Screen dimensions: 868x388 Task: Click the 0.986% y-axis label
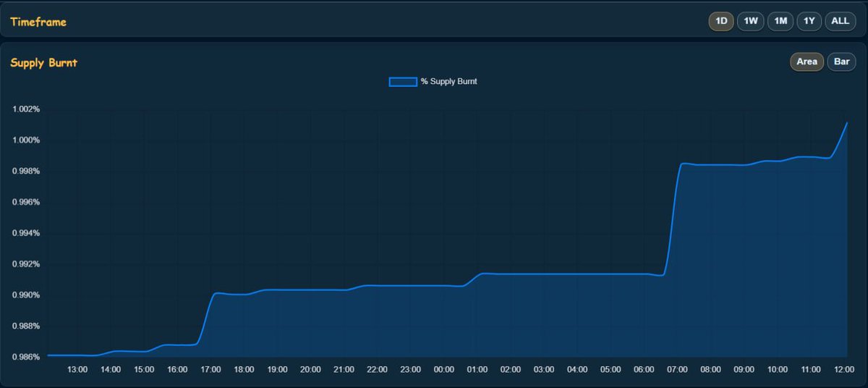pyautogui.click(x=25, y=358)
